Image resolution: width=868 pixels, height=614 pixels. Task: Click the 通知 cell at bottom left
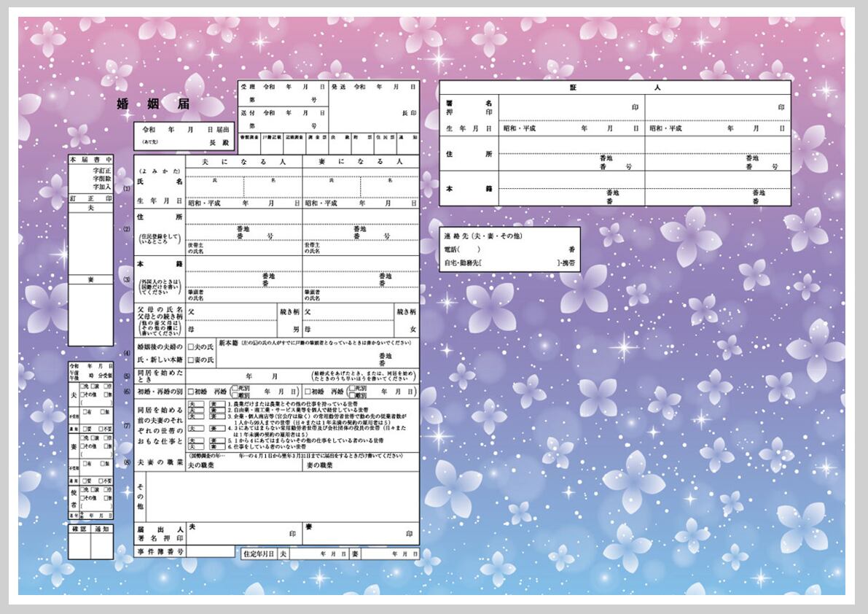tap(103, 529)
